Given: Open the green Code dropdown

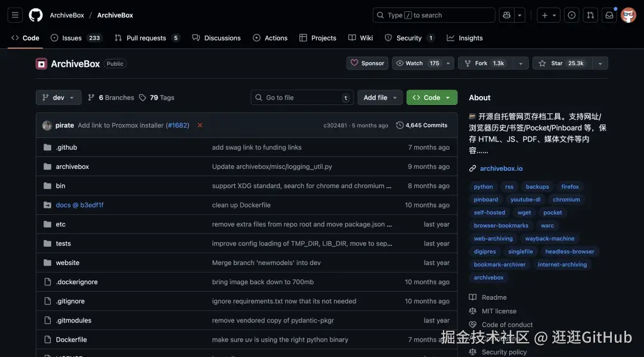Looking at the screenshot, I should click(x=432, y=97).
